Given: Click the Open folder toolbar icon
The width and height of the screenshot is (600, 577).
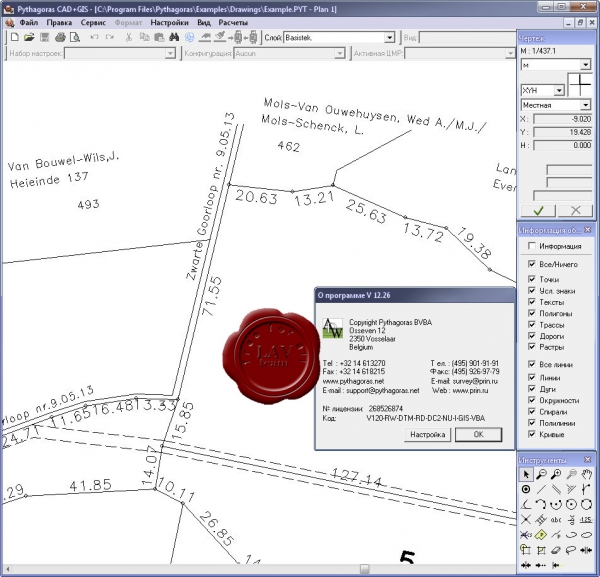Looking at the screenshot, I should click(29, 37).
